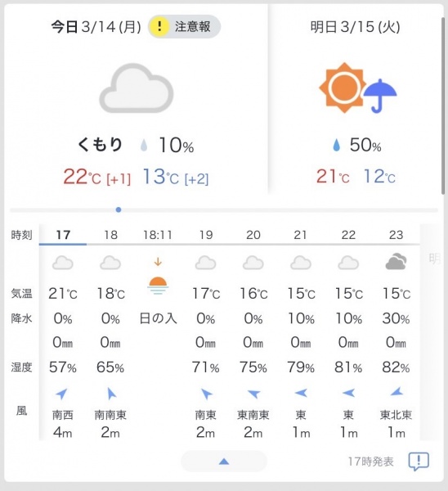This screenshot has height=491, width=448.
Task: Click the large cloudy weather icon for today
Action: (137, 88)
